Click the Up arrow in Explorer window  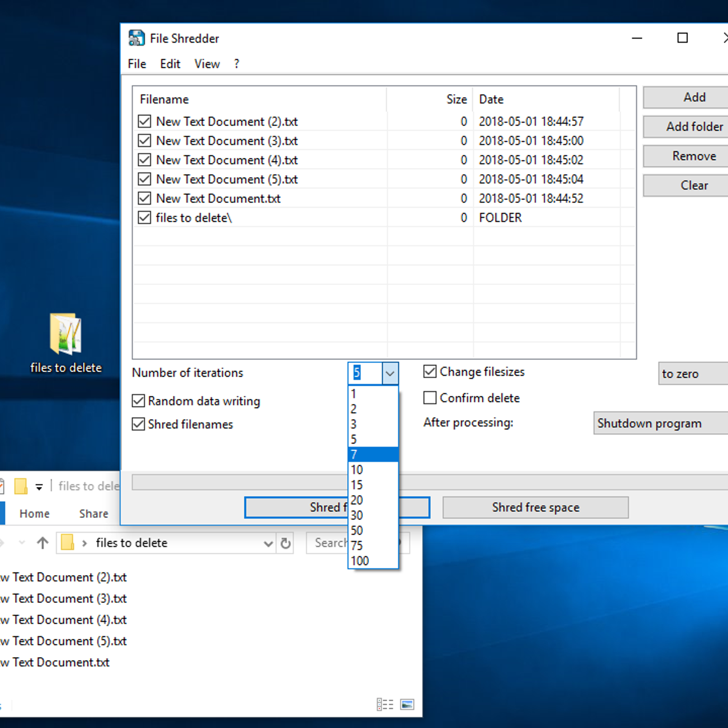coord(43,543)
